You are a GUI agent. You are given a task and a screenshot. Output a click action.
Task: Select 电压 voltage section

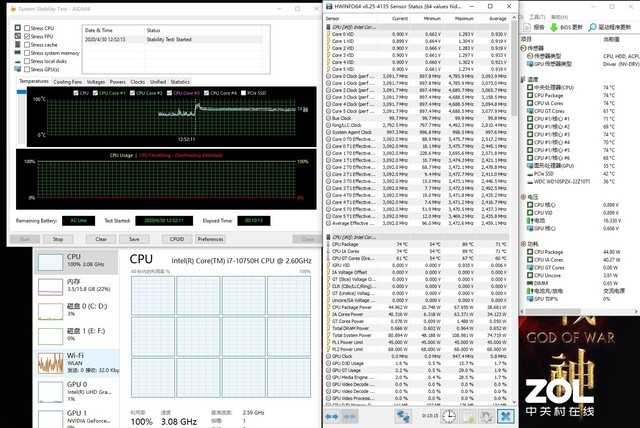click(529, 197)
